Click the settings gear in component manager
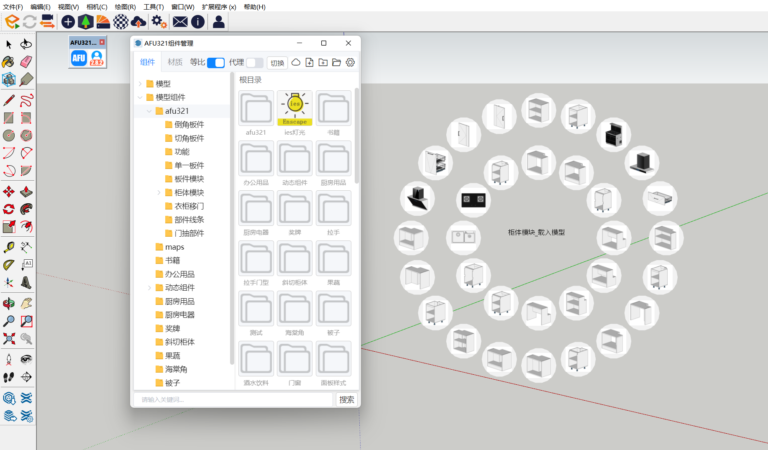Viewport: 768px width, 450px height. pyautogui.click(x=350, y=62)
